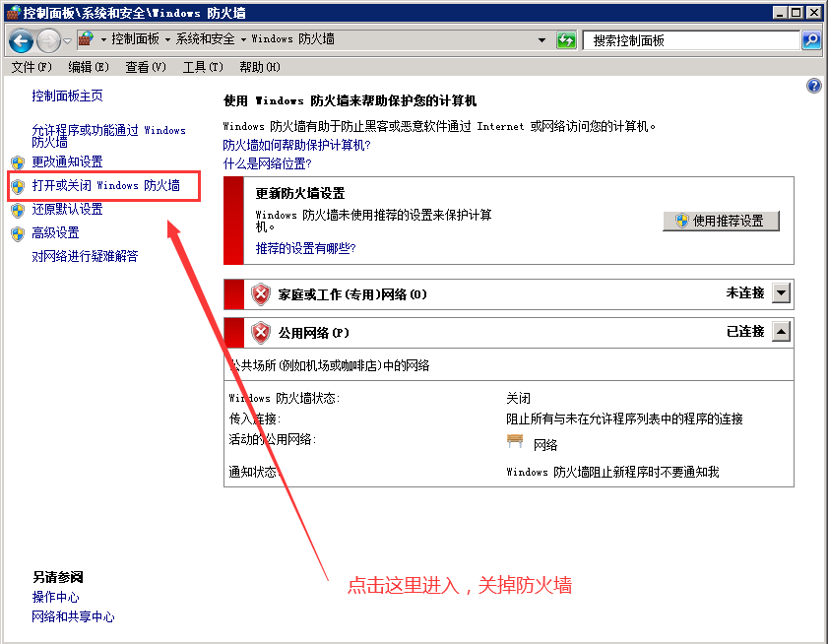Open 更改通知设置 link
Viewport: 828px width, 644px height.
(67, 161)
